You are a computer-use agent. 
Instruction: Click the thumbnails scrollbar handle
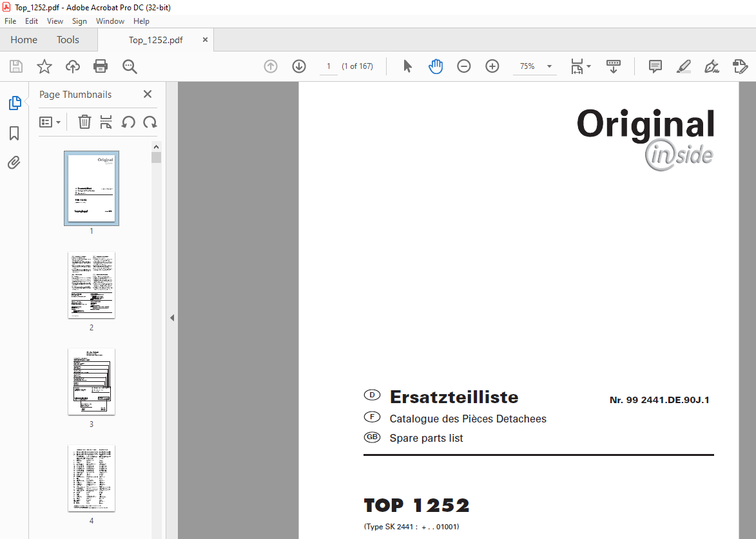(156, 158)
